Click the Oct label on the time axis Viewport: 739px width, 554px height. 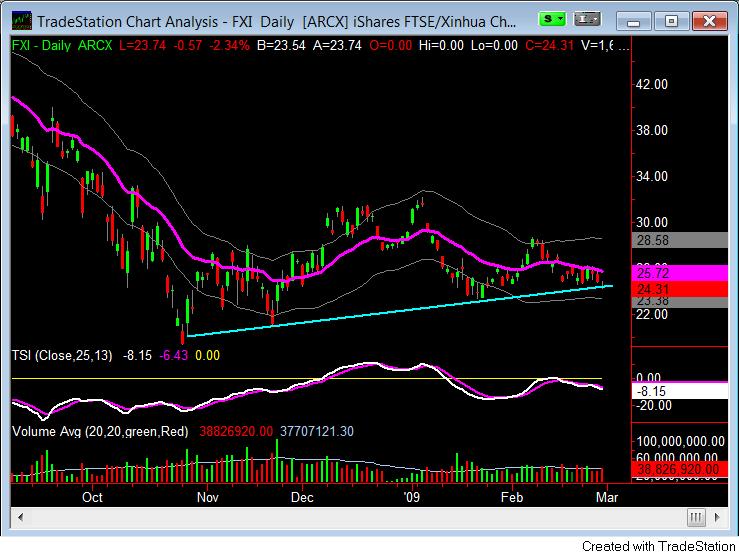[x=92, y=497]
